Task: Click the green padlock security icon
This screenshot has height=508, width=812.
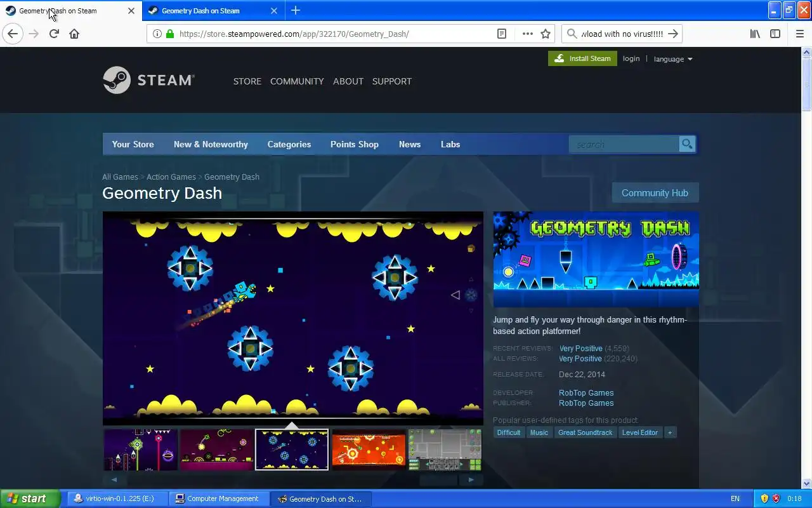Action: [x=169, y=34]
